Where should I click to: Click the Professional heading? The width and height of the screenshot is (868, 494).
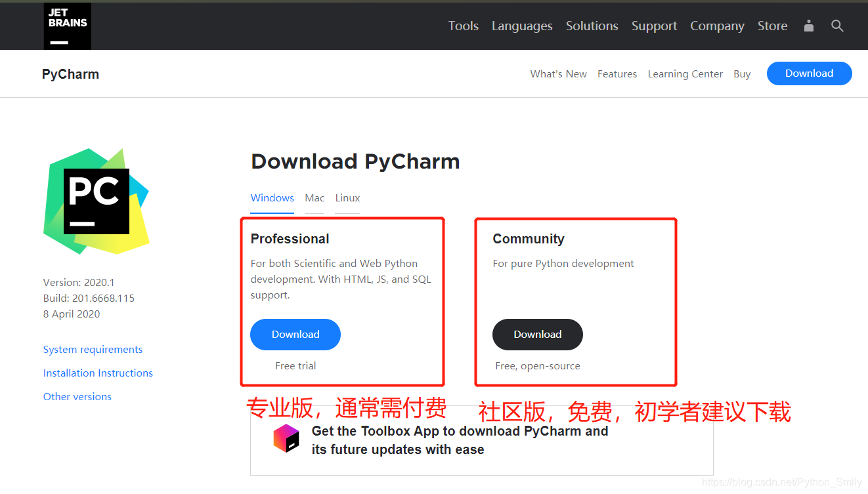pos(290,239)
